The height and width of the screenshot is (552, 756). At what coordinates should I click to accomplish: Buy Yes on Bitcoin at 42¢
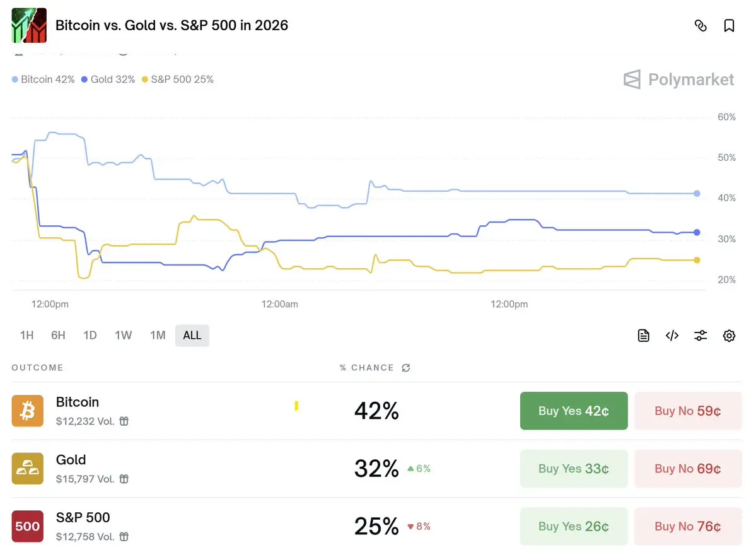(574, 411)
